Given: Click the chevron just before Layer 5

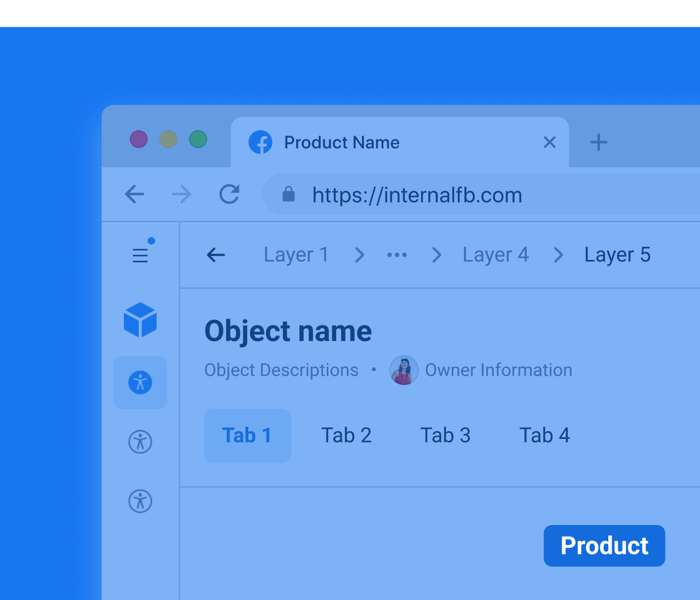Looking at the screenshot, I should (558, 255).
